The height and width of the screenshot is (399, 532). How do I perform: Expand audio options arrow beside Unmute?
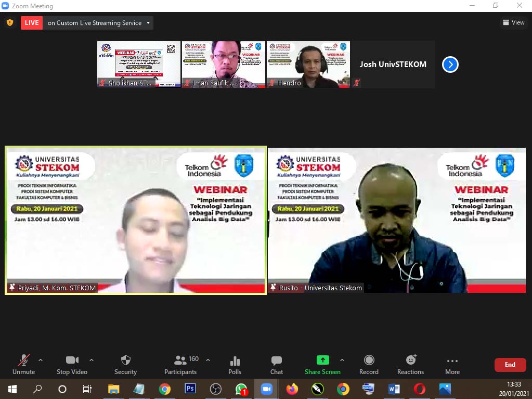[x=41, y=360]
